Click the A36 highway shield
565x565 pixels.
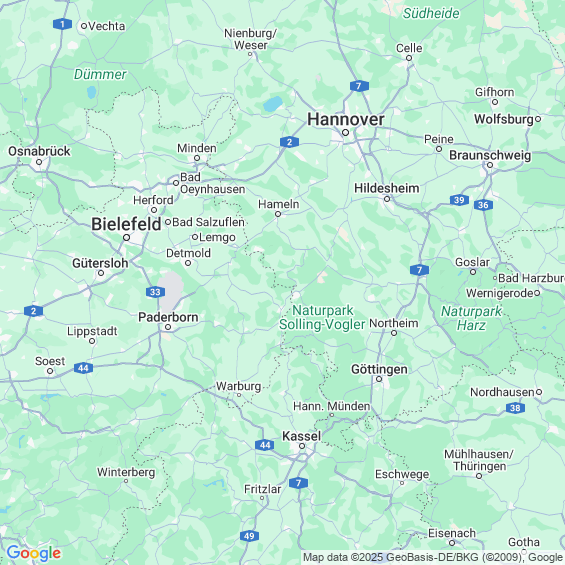(483, 205)
